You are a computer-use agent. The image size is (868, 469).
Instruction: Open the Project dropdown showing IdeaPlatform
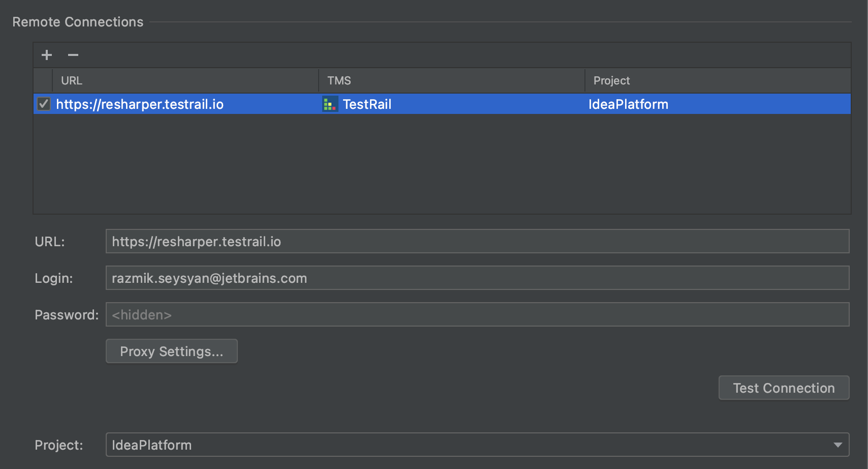click(477, 445)
